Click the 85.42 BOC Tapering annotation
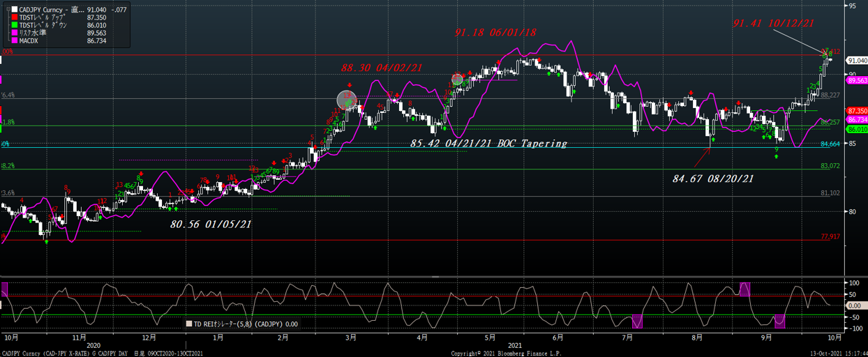This screenshot has height=357, width=868. click(488, 143)
